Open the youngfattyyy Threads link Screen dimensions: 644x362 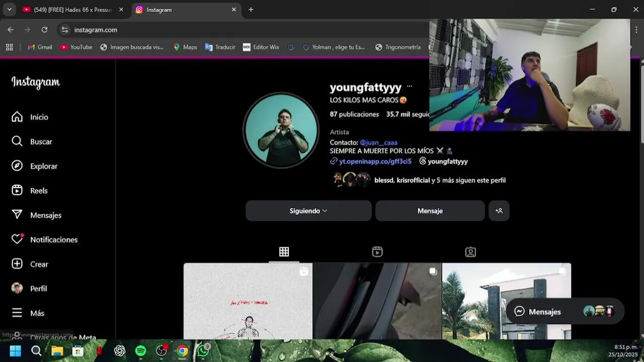point(444,161)
